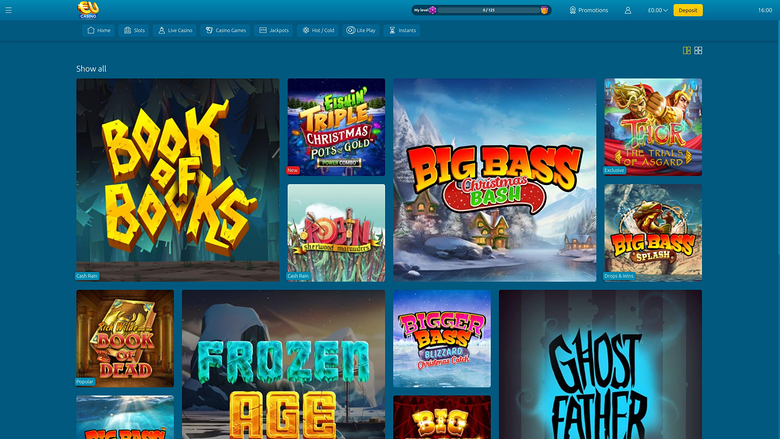Click the purple level badge icon
The height and width of the screenshot is (439, 780).
tap(433, 10)
